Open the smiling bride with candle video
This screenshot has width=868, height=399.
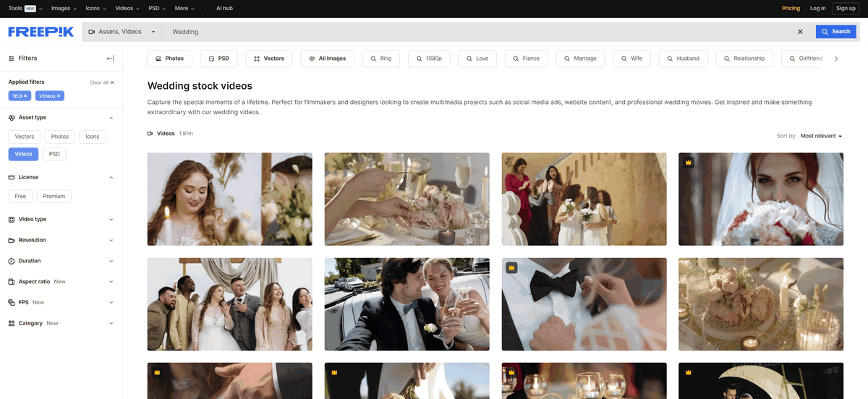(229, 199)
